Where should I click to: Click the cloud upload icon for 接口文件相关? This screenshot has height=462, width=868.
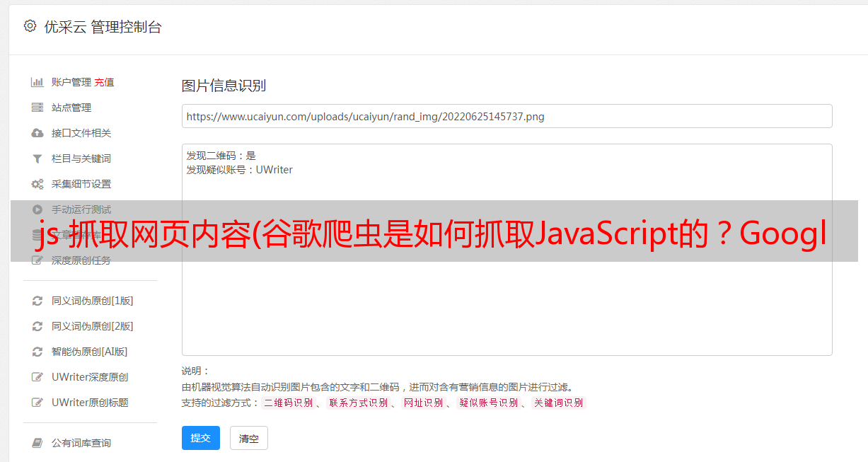(x=37, y=133)
